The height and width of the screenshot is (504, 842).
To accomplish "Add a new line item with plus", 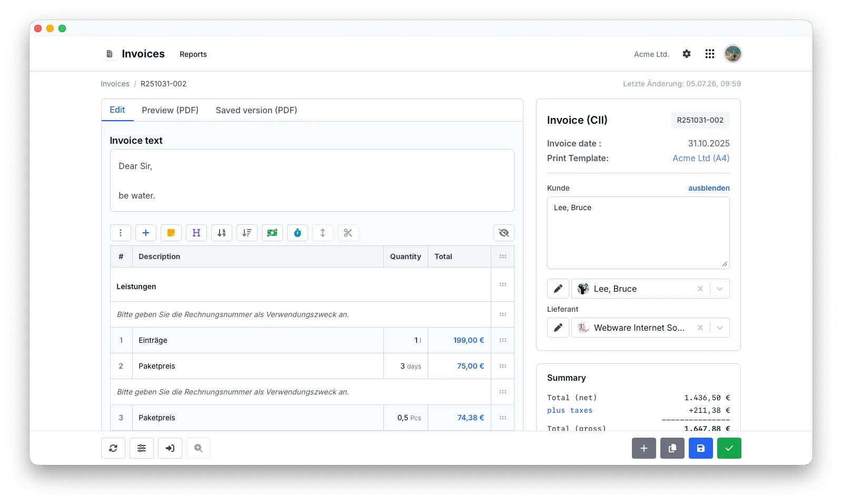I will (x=146, y=233).
